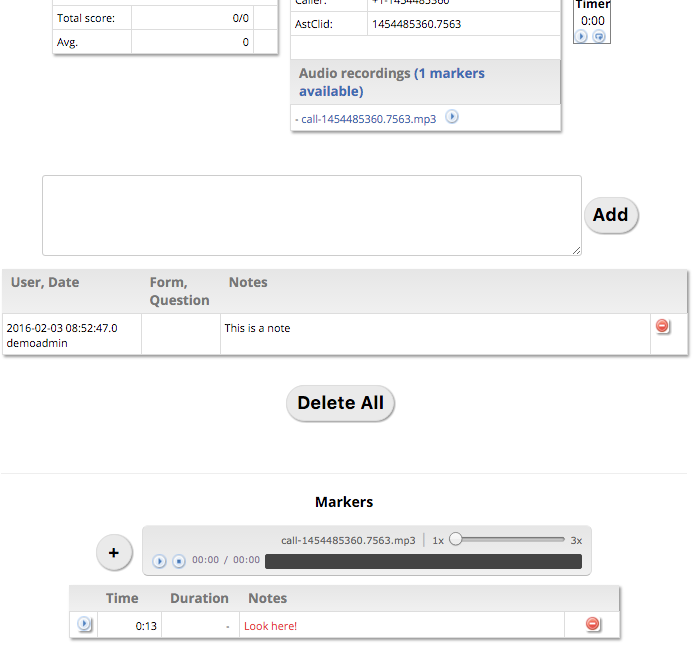Stop playback in the Markers audio player
The height and width of the screenshot is (655, 694).
[178, 561]
